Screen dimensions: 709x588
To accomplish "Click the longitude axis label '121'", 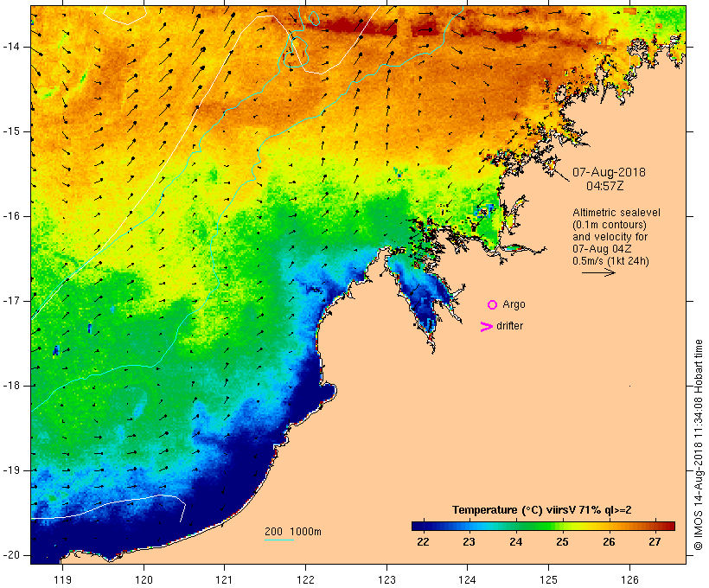I will click(224, 579).
